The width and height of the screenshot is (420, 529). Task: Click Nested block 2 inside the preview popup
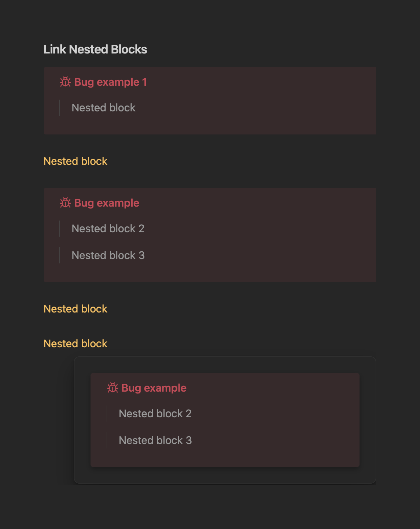click(x=155, y=414)
